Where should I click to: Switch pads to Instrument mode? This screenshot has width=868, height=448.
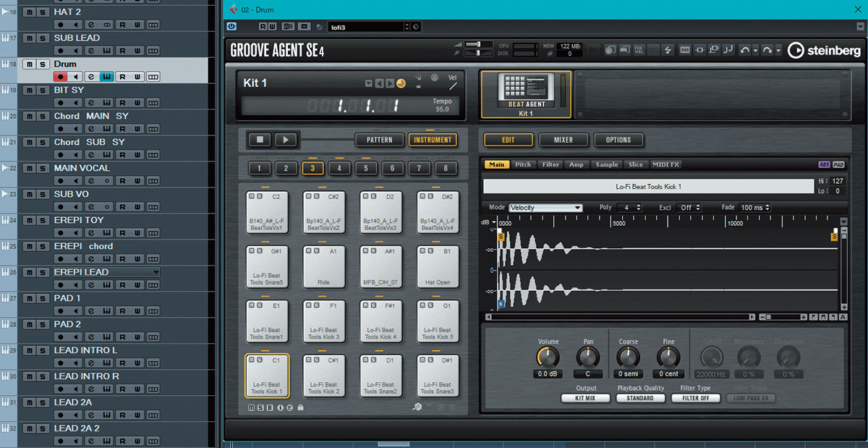click(433, 140)
